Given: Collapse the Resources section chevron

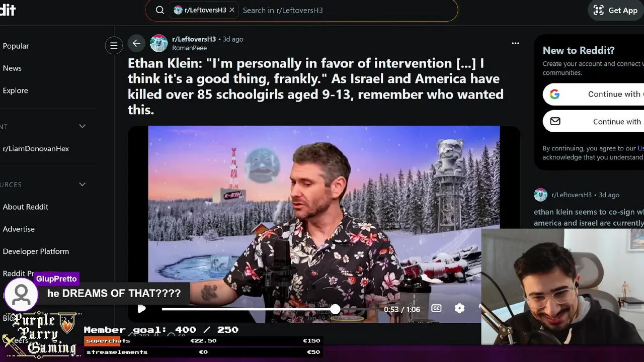Looking at the screenshot, I should pos(83,185).
